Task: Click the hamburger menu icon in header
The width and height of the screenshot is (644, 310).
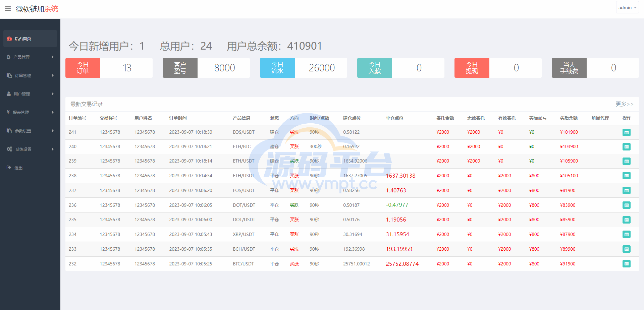Action: tap(8, 9)
